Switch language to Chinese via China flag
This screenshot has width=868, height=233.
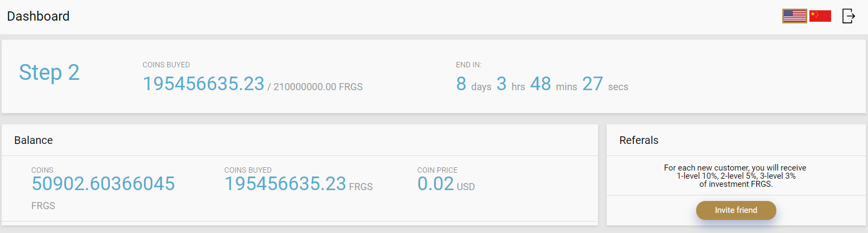click(x=820, y=16)
